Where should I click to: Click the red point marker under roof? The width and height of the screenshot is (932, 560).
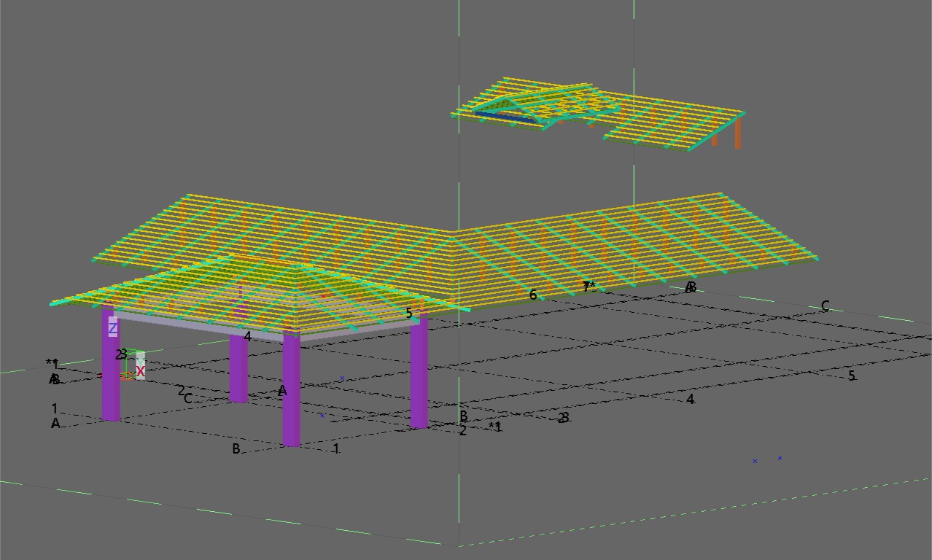pyautogui.click(x=324, y=296)
